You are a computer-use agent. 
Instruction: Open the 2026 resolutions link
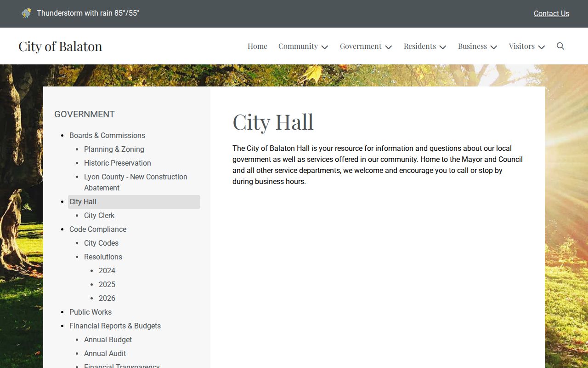point(107,298)
